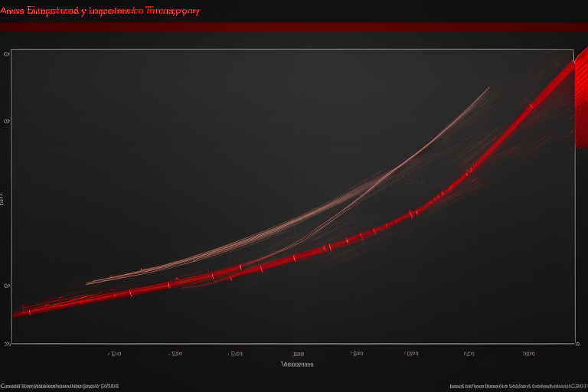Screen dimensions: 588x392
Task: Select the first x-axis tick label
Action: (115, 354)
